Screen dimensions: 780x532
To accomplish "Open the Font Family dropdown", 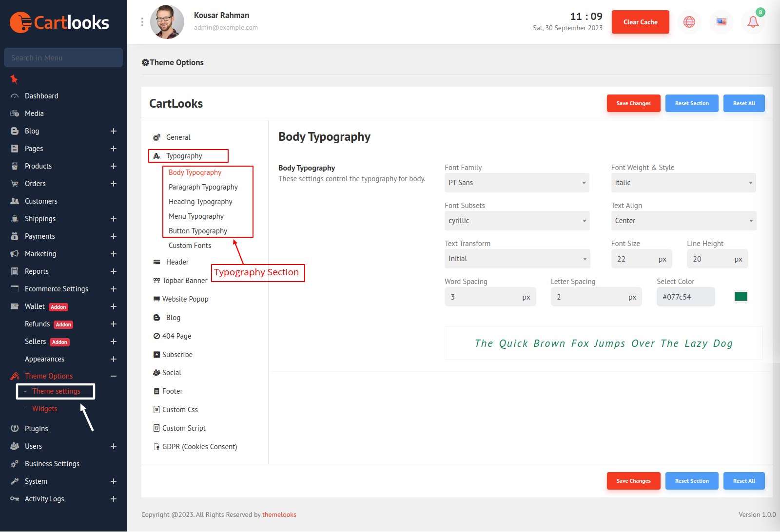I will point(516,183).
